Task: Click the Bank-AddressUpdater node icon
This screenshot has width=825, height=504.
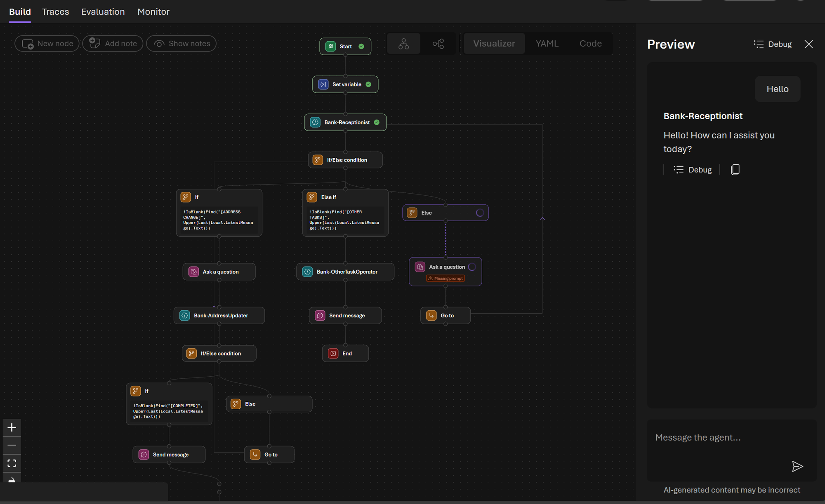Action: point(185,316)
